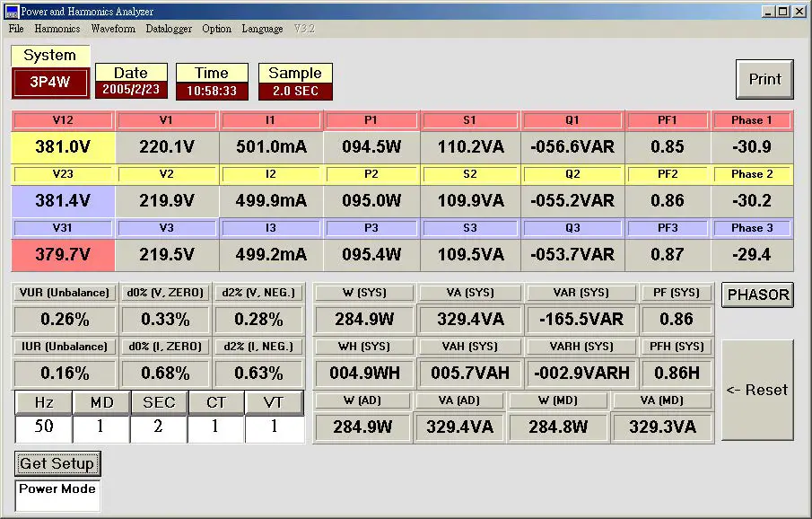Open the Language menu
The width and height of the screenshot is (812, 519).
click(x=262, y=28)
